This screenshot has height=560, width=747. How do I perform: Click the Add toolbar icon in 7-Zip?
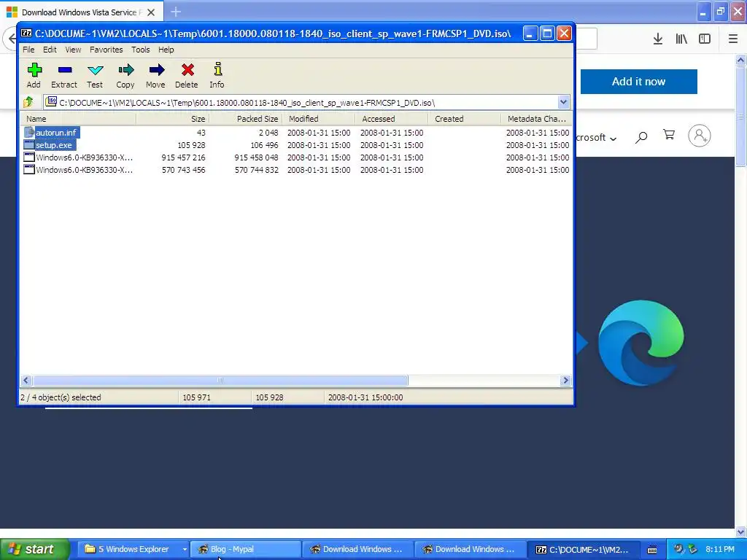pos(34,70)
